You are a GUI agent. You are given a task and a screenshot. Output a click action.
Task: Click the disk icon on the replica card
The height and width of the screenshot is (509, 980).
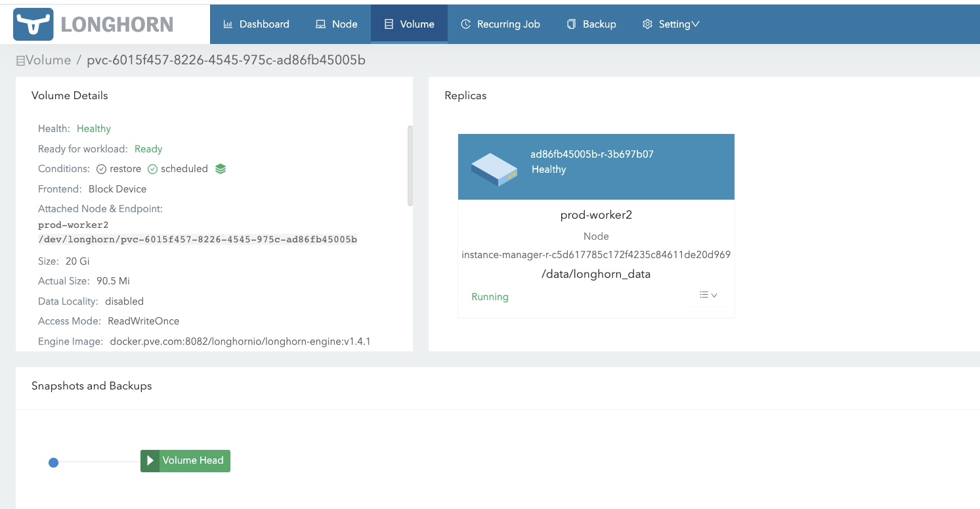(493, 167)
